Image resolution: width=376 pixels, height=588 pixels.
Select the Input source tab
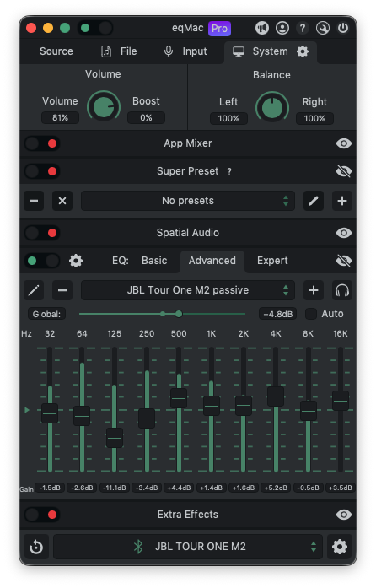(x=186, y=51)
